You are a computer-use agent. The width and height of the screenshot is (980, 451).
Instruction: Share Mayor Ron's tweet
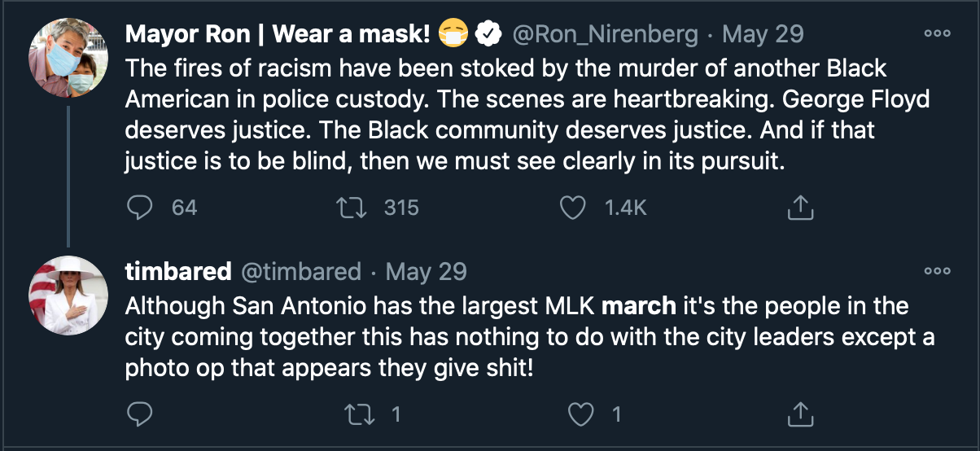(800, 208)
